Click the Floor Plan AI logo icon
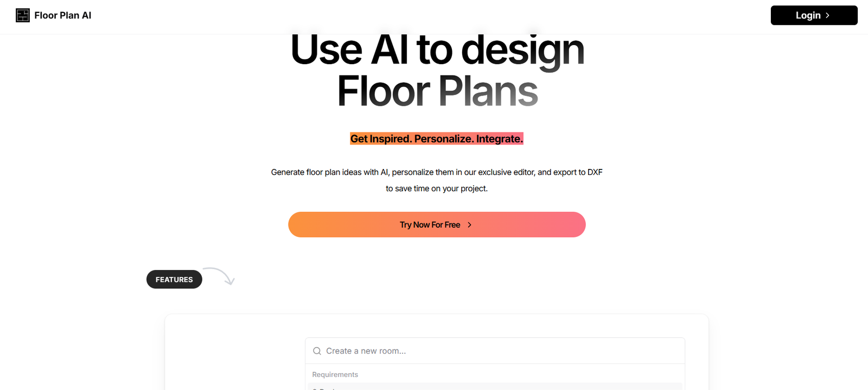 click(23, 15)
